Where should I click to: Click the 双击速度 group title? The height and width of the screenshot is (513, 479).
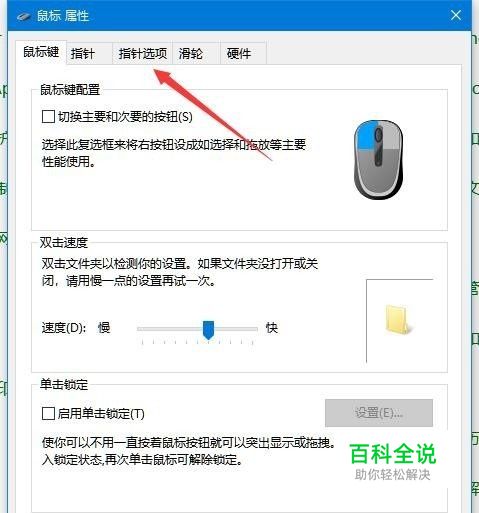(64, 242)
